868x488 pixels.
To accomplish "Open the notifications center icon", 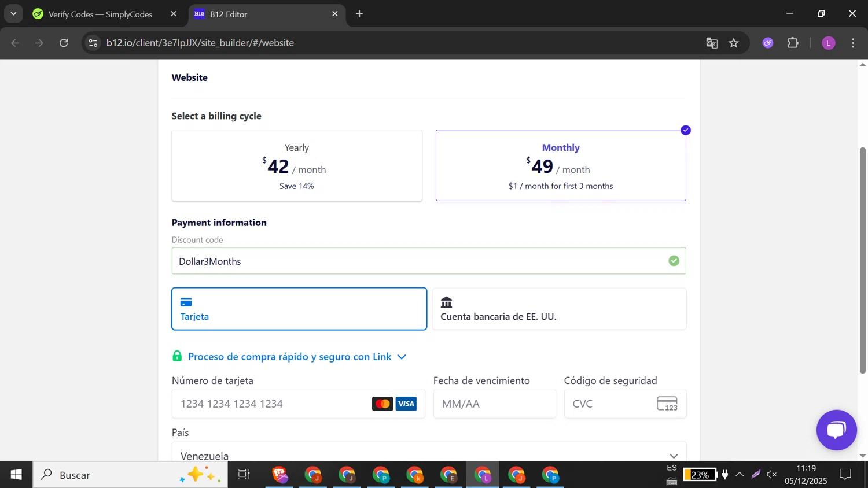I will [x=845, y=475].
